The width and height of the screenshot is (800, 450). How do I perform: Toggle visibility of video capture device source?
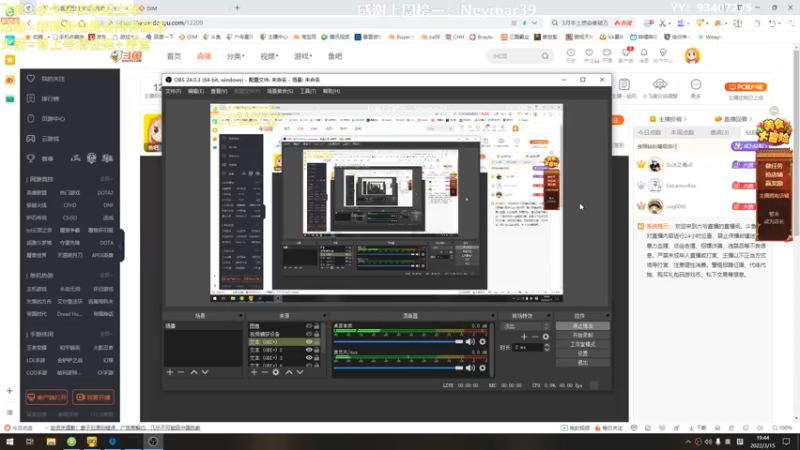pyautogui.click(x=309, y=334)
